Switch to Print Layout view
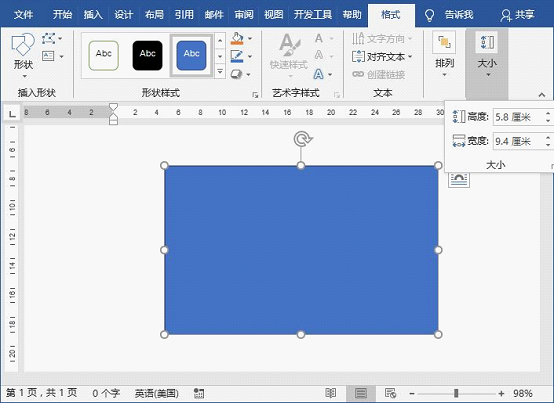 (x=361, y=393)
